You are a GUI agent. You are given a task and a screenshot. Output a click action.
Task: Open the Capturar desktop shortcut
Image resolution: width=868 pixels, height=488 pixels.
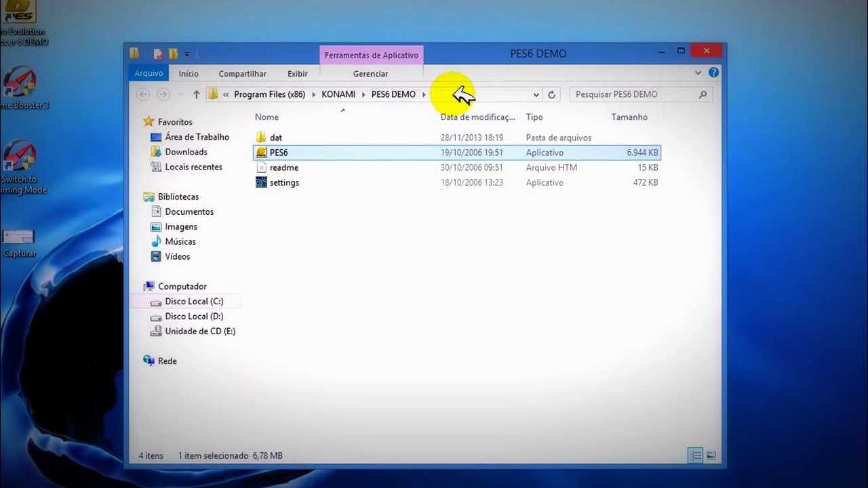point(18,243)
